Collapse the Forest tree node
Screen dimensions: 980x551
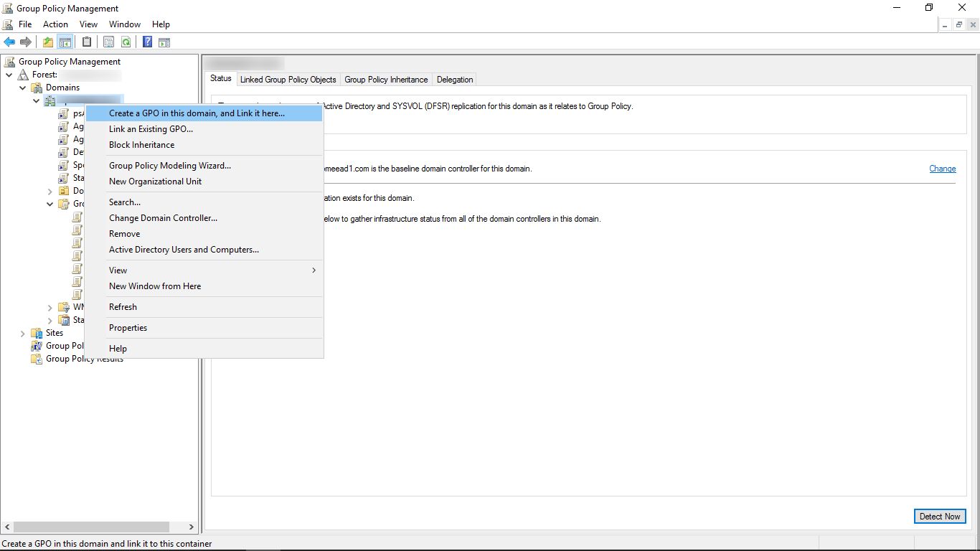pyautogui.click(x=9, y=75)
